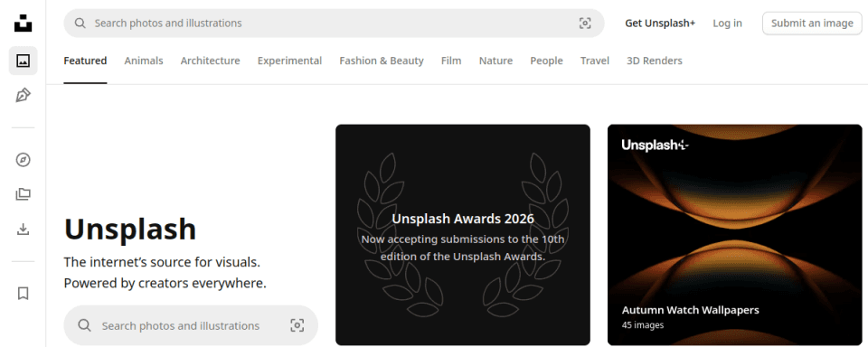The height and width of the screenshot is (347, 868).
Task: Open the Illustrations pen icon in sidebar
Action: tap(23, 95)
